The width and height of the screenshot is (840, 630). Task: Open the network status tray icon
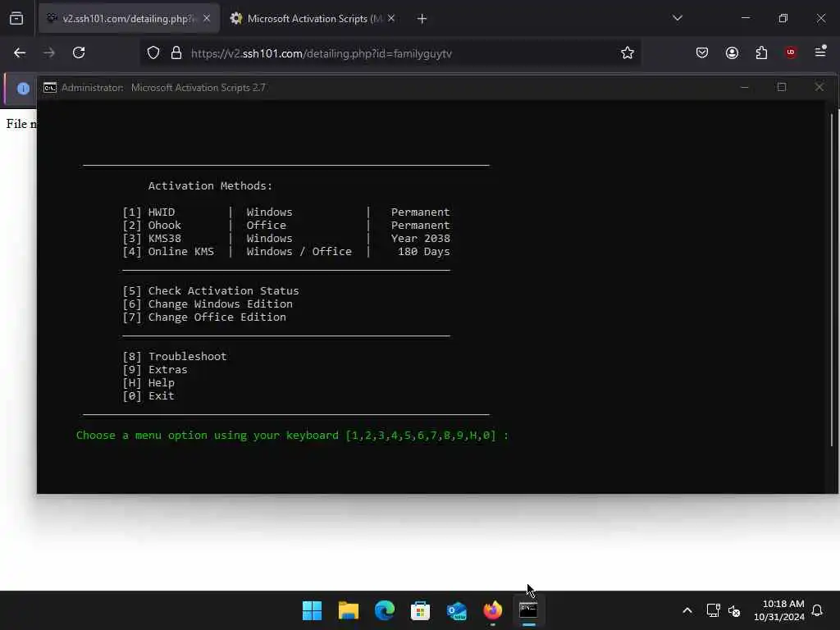click(x=713, y=610)
